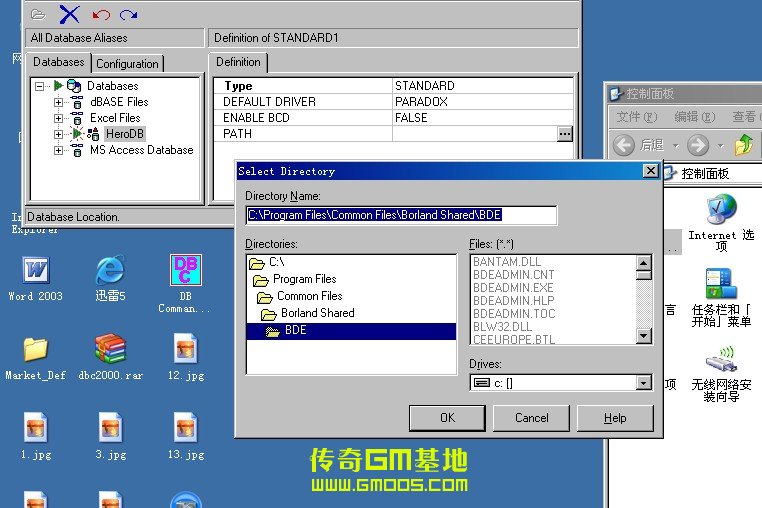Click the up-folder icon in Control Panel
Viewport: 762px width, 508px height.
point(744,145)
